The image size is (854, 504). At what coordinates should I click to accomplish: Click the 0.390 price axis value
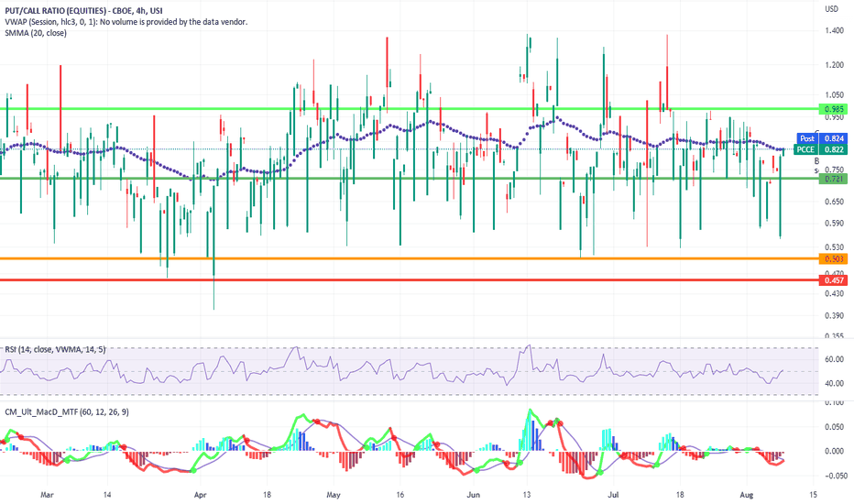(x=835, y=315)
